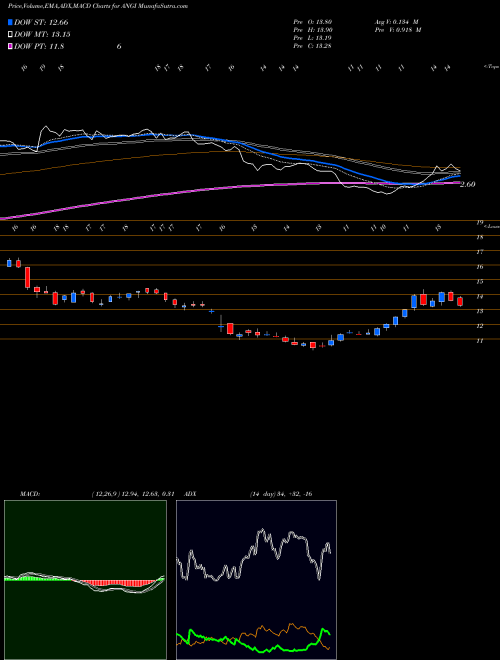Click the white DOW MT legend swatch
Image resolution: width=500 pixels, height=660 pixels.
[x=11, y=35]
